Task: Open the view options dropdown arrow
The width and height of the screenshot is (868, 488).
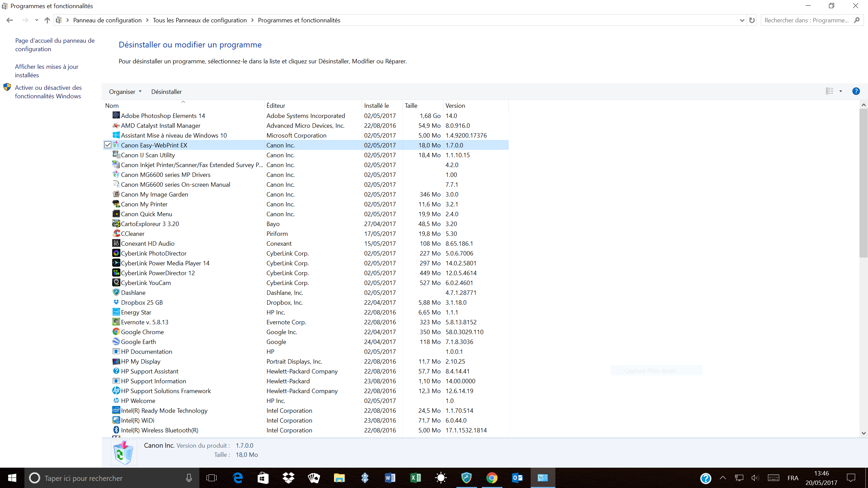Action: pos(841,91)
